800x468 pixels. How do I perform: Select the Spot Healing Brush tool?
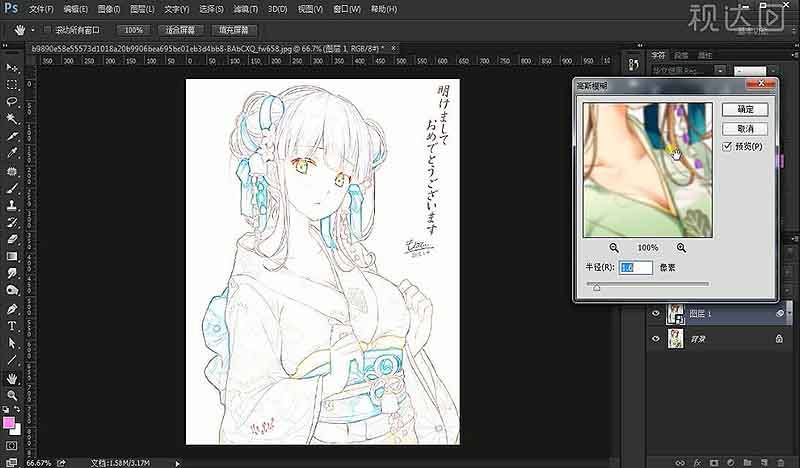(12, 170)
